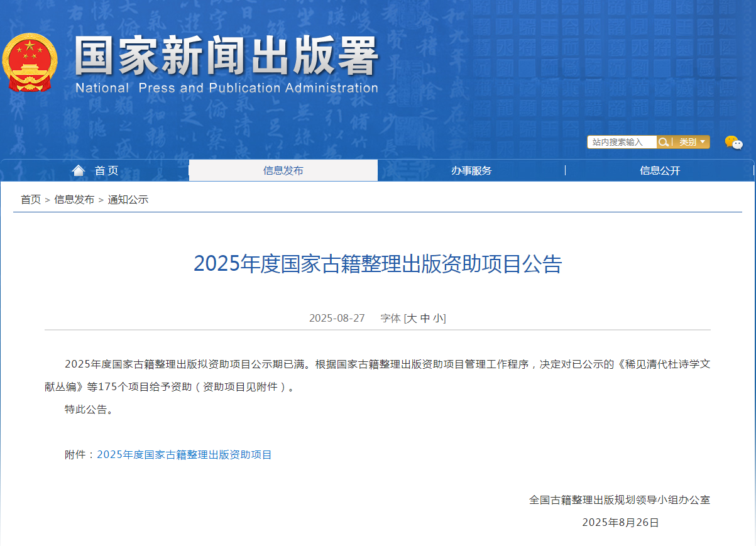Click the national emblem logo
Screen dimensions: 756x546
[30, 63]
